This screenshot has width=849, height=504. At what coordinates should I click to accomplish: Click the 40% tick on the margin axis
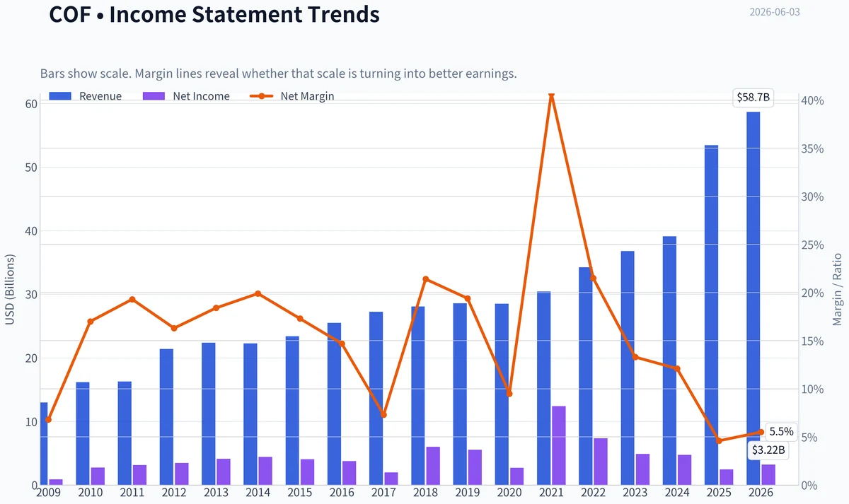pyautogui.click(x=814, y=101)
